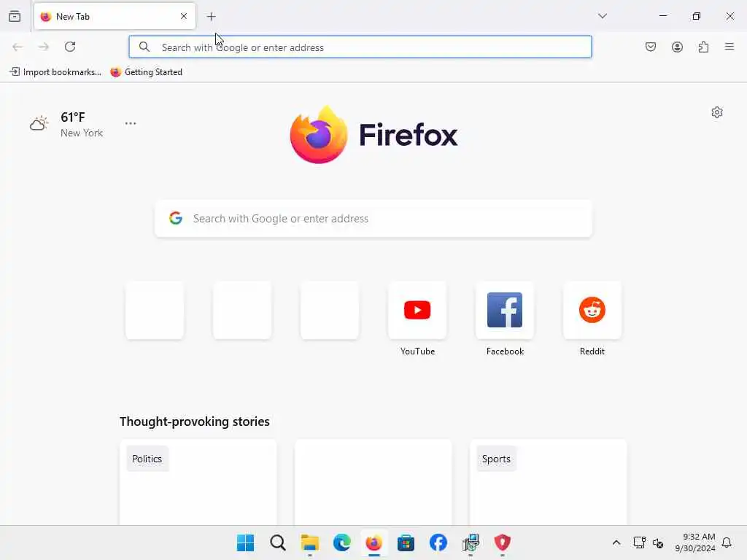
Task: Click the Firefox logo on the page
Action: click(x=373, y=135)
